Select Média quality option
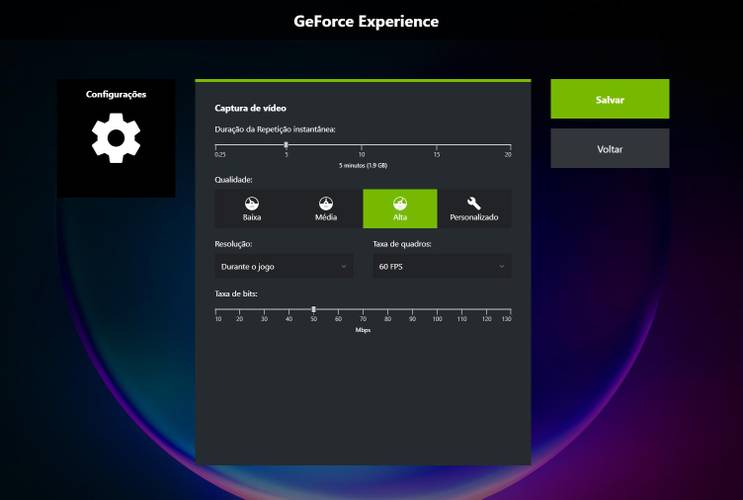743x500 pixels. pyautogui.click(x=326, y=209)
